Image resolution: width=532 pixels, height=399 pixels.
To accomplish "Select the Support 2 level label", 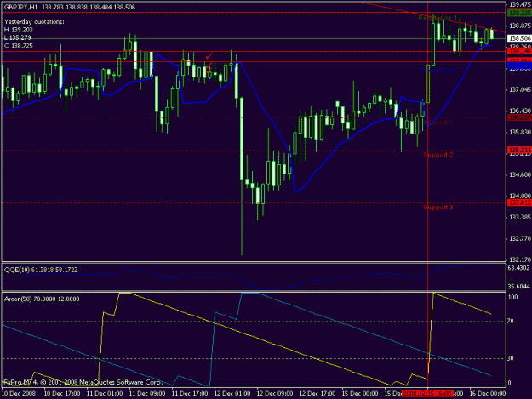I will [438, 155].
